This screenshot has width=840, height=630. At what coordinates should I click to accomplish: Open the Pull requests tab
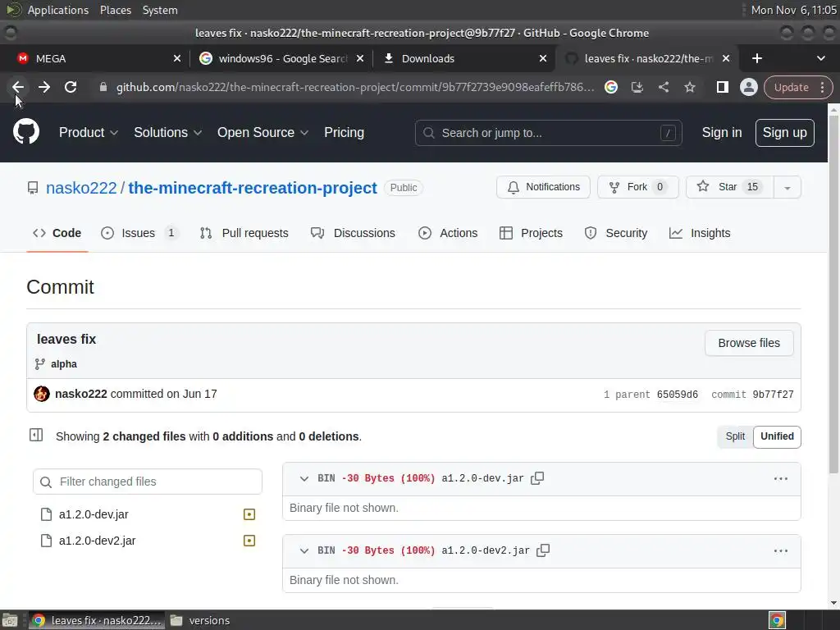tap(244, 234)
